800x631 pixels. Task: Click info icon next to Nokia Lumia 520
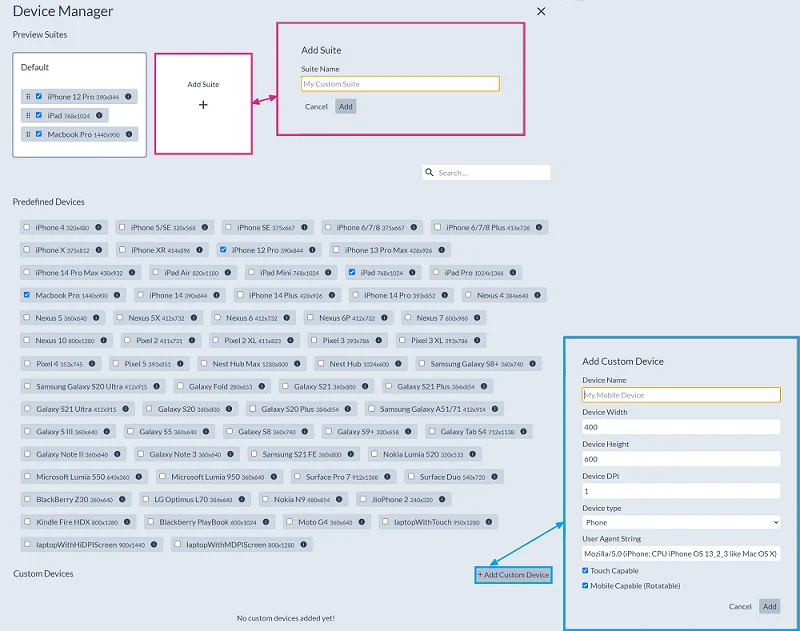click(473, 454)
